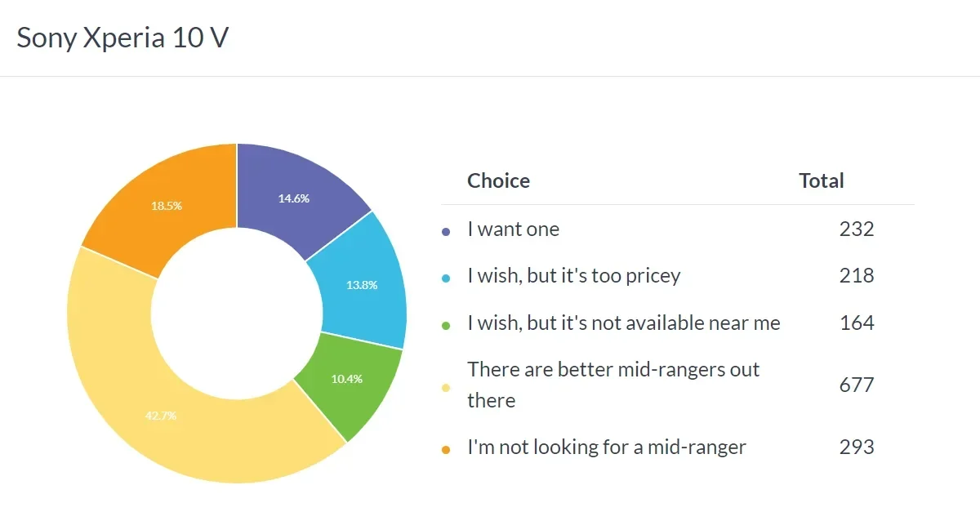
Task: Select 'I wish, but it's too pricey'
Action: tap(573, 276)
